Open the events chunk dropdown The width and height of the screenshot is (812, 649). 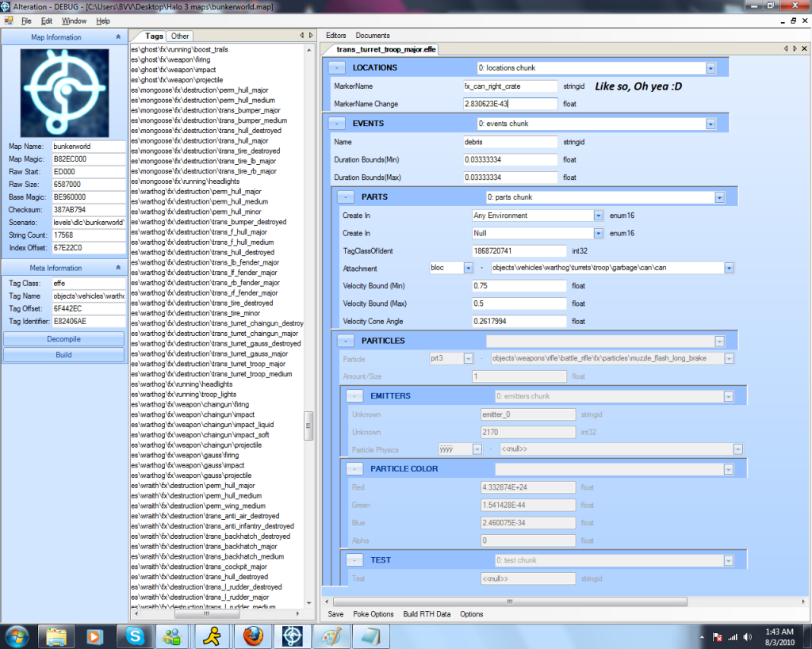click(x=710, y=124)
